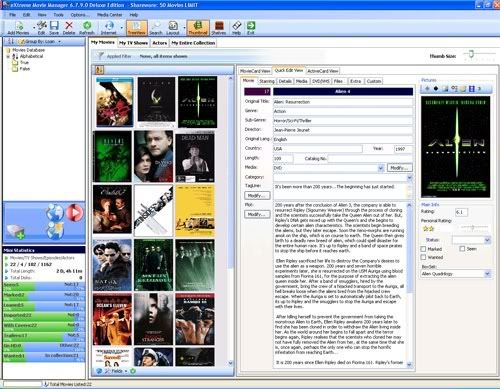Select the Dead Man poster thumbnail
Image resolution: width=500 pixels, height=389 pixels.
pyautogui.click(x=195, y=157)
